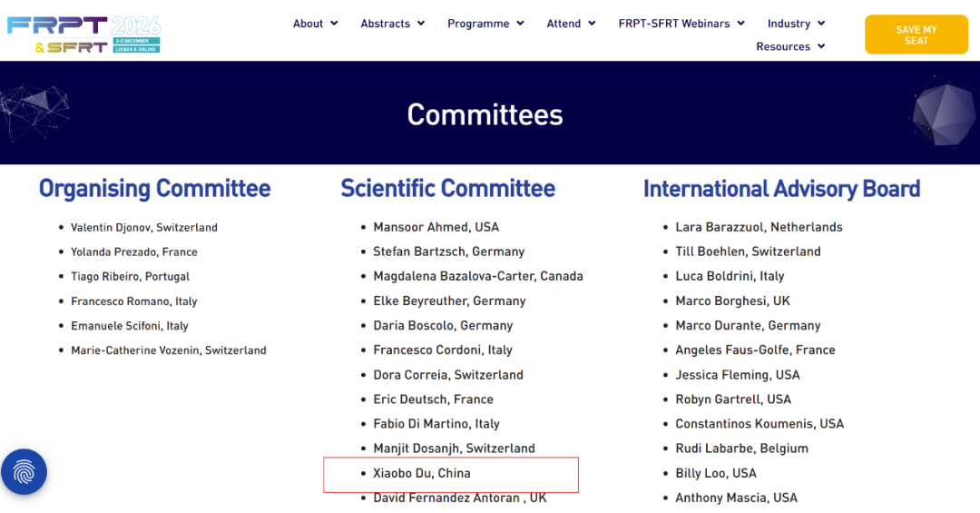The image size is (980, 513).
Task: Expand the Resources menu chevron
Action: tap(821, 46)
